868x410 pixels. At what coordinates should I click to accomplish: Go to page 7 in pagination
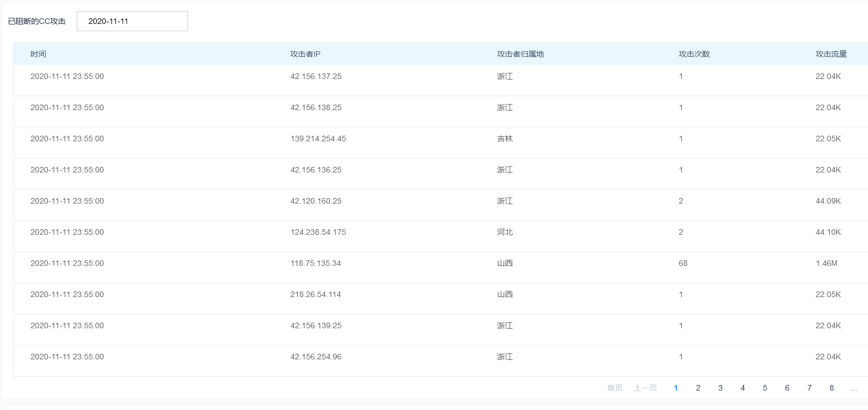coord(810,388)
